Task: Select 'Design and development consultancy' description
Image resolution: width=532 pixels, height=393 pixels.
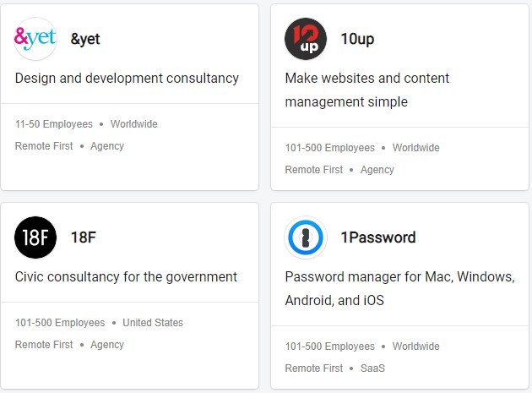Action: [x=127, y=78]
